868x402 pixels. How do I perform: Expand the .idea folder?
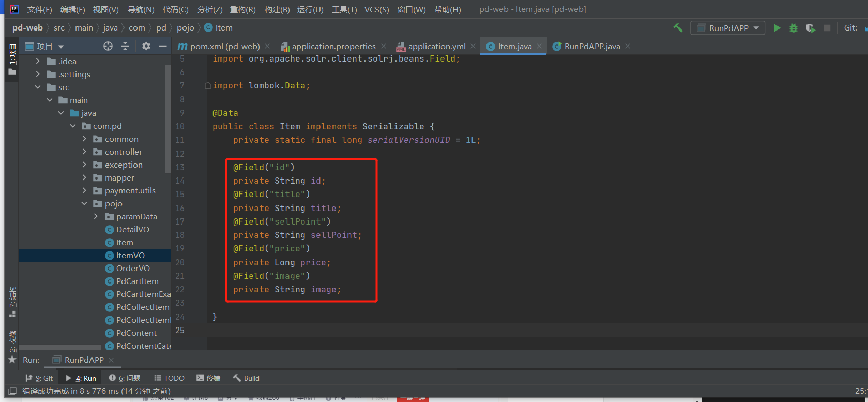click(x=38, y=61)
